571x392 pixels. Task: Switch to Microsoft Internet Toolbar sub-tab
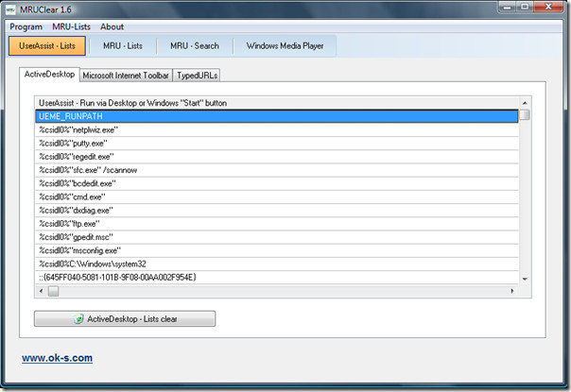[x=126, y=76]
